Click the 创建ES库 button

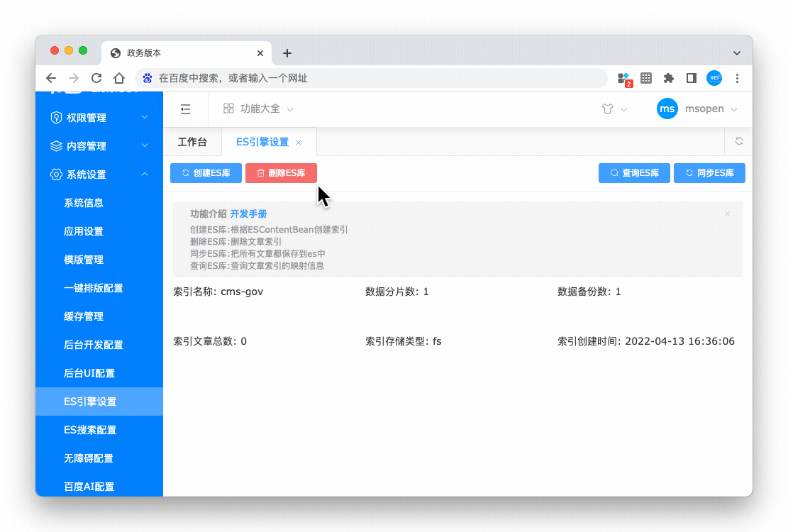[x=206, y=173]
